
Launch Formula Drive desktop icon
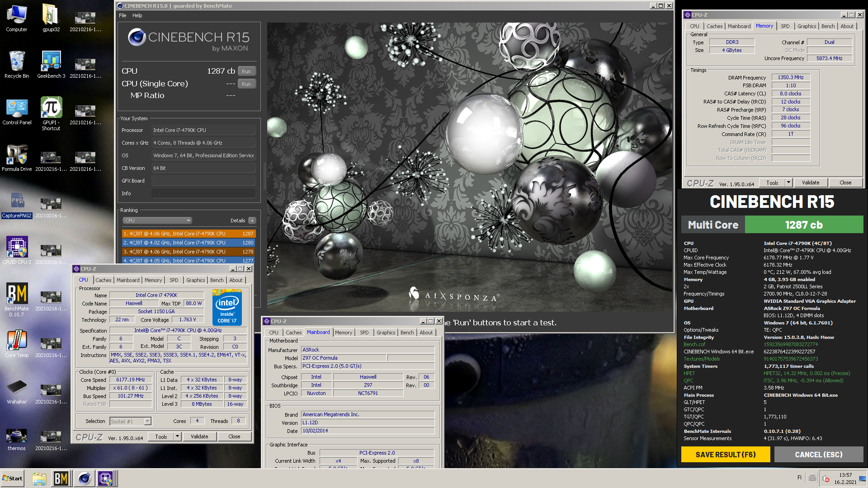click(x=17, y=158)
